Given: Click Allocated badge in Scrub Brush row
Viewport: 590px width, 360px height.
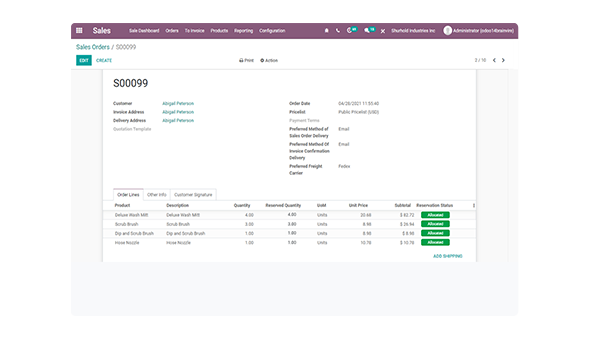Looking at the screenshot, I should click(x=435, y=224).
